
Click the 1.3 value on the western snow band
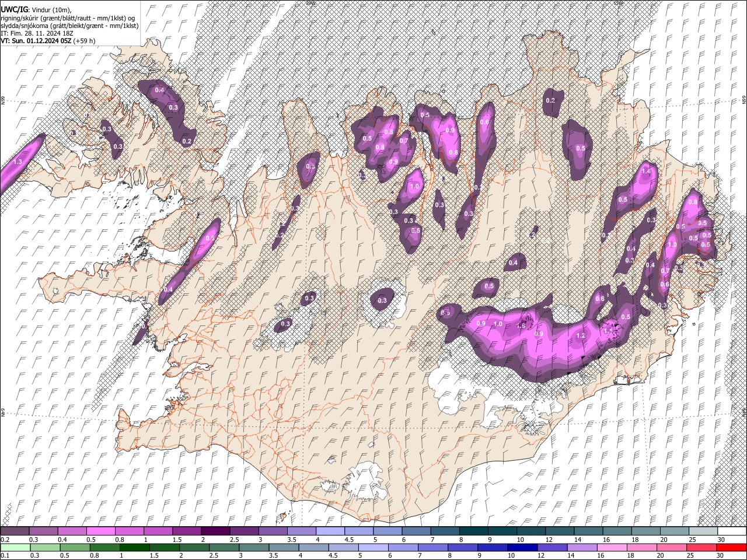point(18,162)
